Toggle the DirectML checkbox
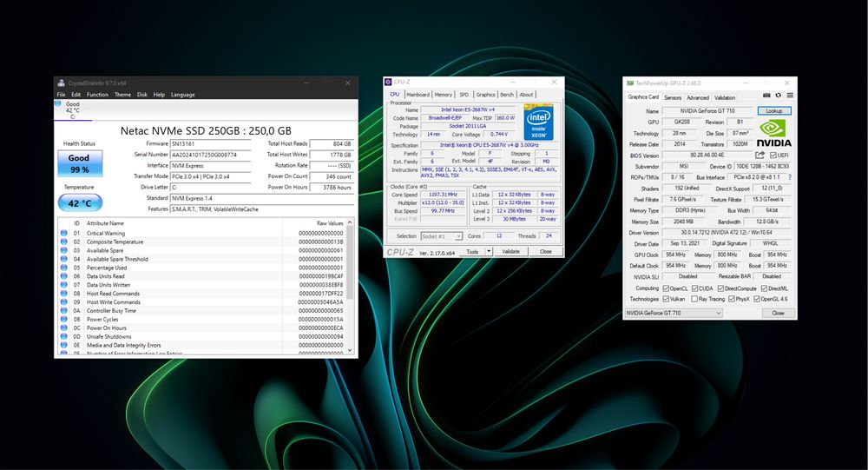This screenshot has height=470, width=868. pyautogui.click(x=764, y=288)
